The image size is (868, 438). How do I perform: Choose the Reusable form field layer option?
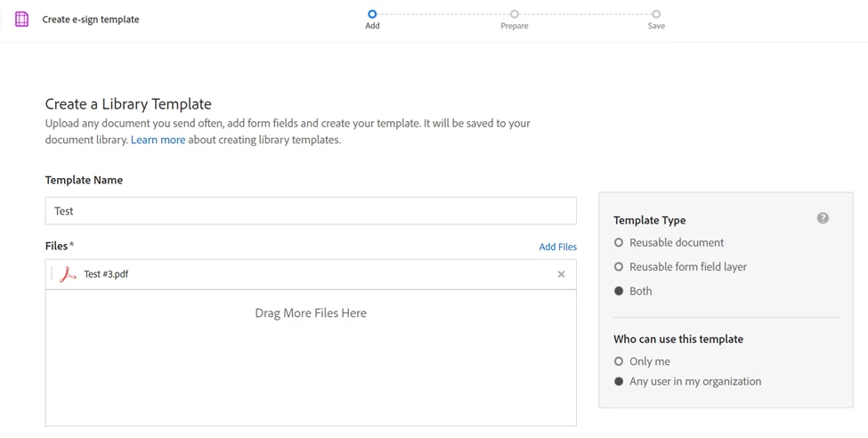pyautogui.click(x=619, y=267)
